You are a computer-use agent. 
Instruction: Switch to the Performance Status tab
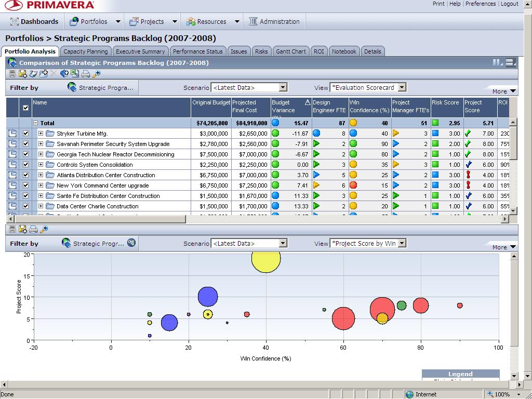(x=198, y=51)
